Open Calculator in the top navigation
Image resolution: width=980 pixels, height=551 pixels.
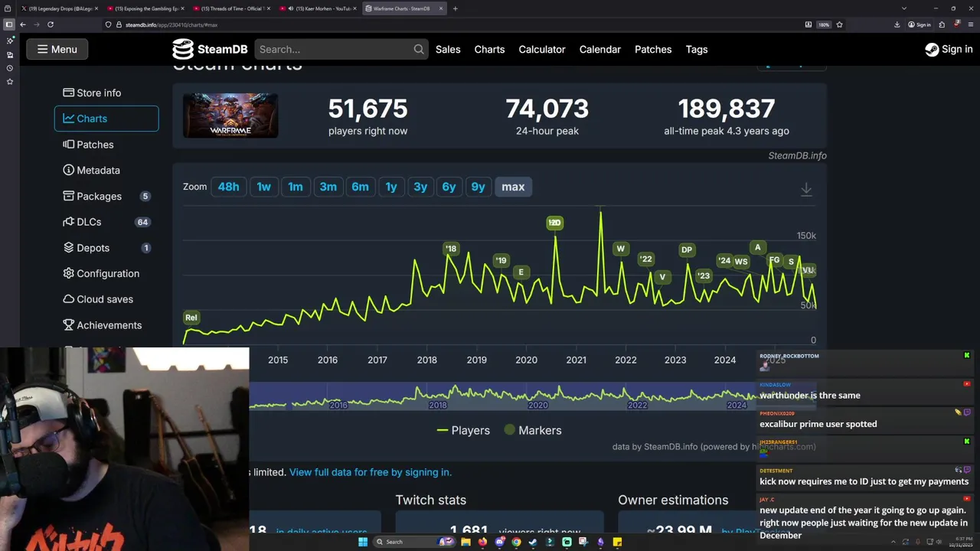pyautogui.click(x=542, y=49)
